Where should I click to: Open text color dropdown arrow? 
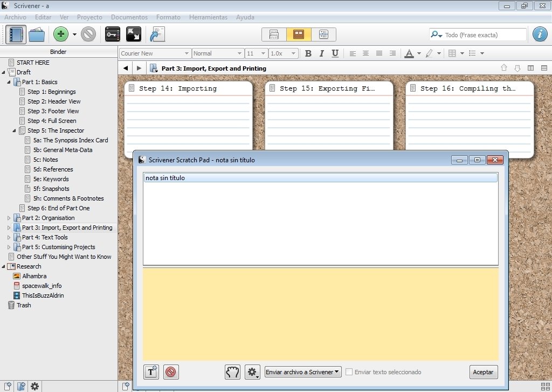(x=419, y=53)
